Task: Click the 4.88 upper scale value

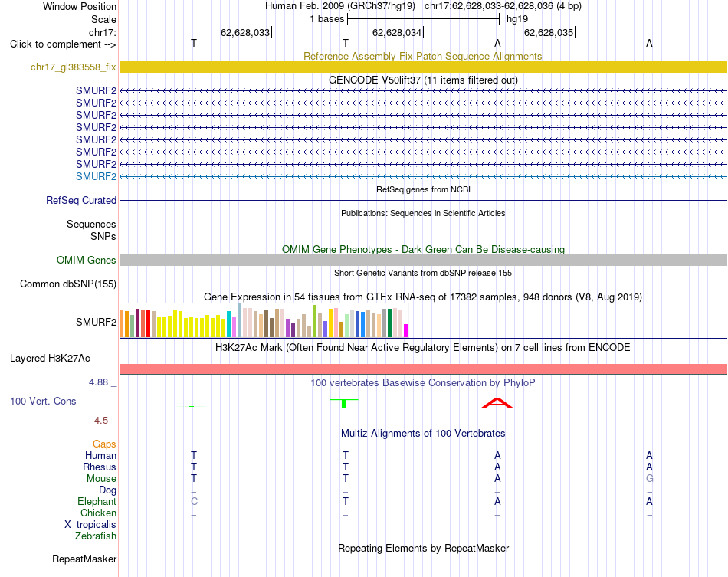Action: pyautogui.click(x=98, y=382)
